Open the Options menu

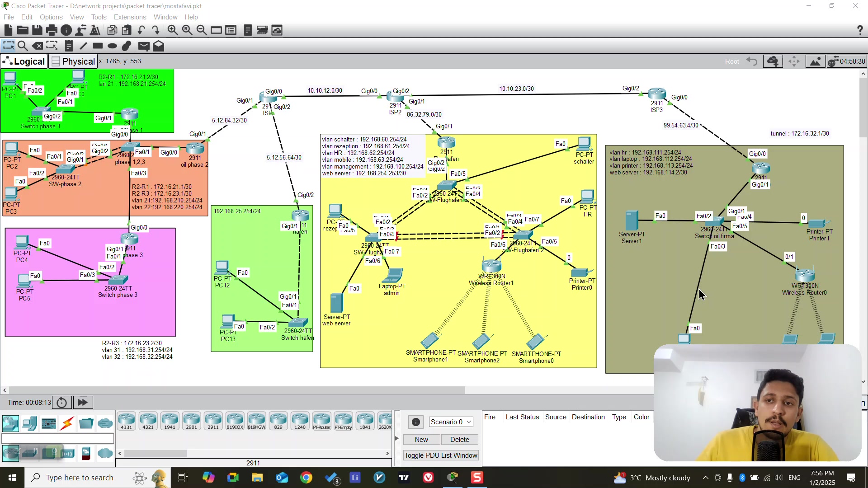coord(51,17)
